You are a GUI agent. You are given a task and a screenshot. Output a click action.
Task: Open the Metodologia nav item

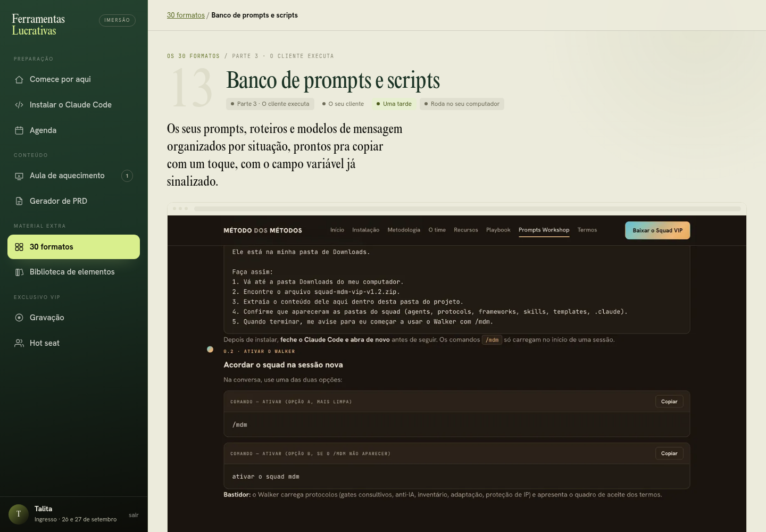tap(404, 230)
